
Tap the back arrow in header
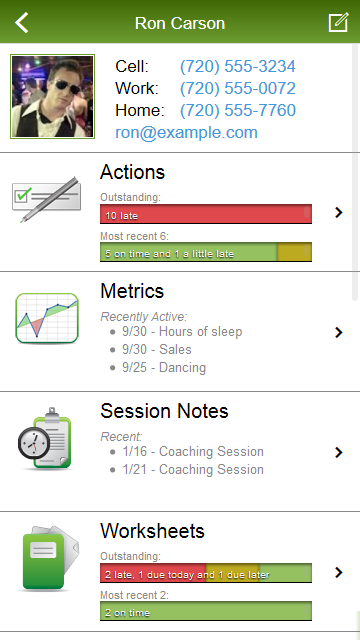[22, 22]
